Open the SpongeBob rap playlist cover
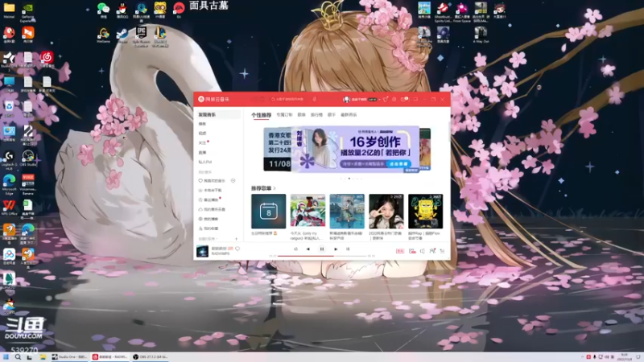The height and width of the screenshot is (362, 644). 426,212
